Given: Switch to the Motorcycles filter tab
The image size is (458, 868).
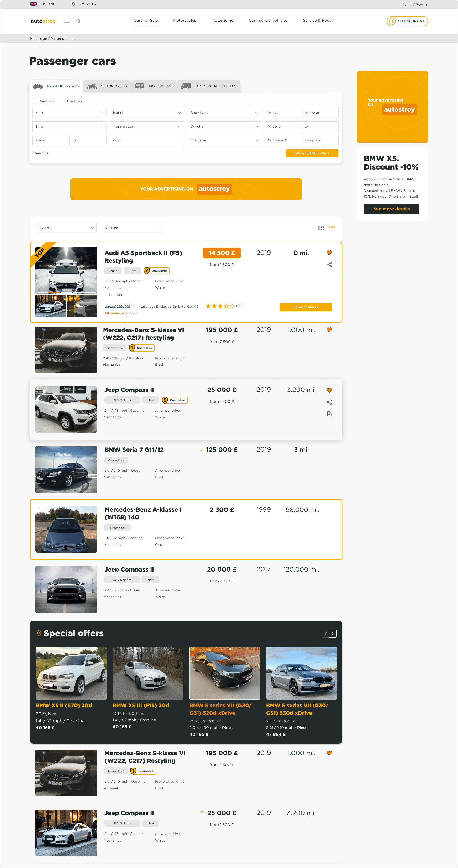Looking at the screenshot, I should tap(107, 86).
